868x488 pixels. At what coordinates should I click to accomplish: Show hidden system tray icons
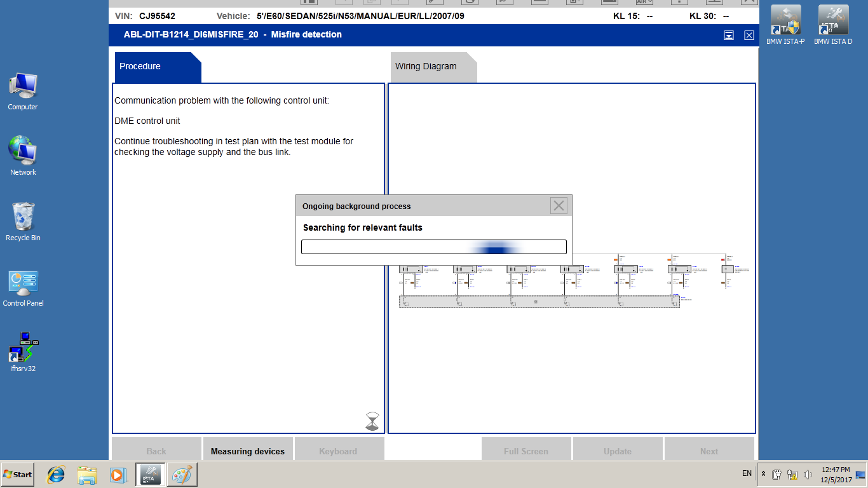coord(763,474)
